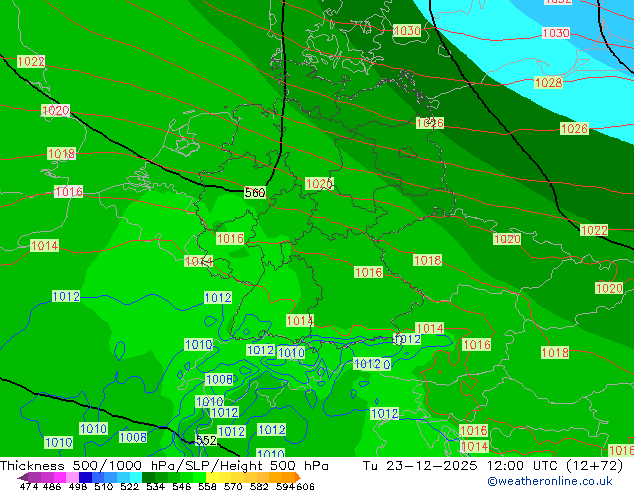Click the legend value '582'

point(259,486)
